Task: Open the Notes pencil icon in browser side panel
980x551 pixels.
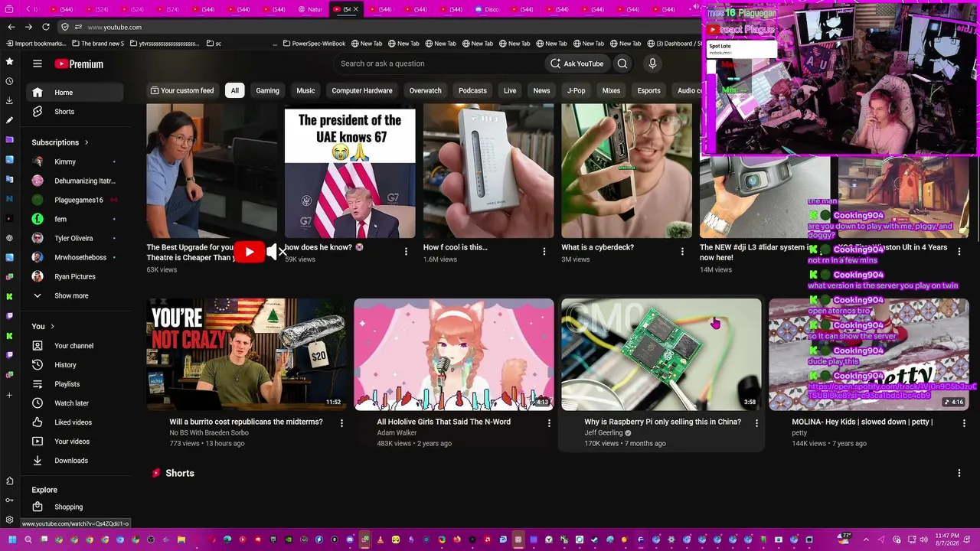Action: [9, 120]
